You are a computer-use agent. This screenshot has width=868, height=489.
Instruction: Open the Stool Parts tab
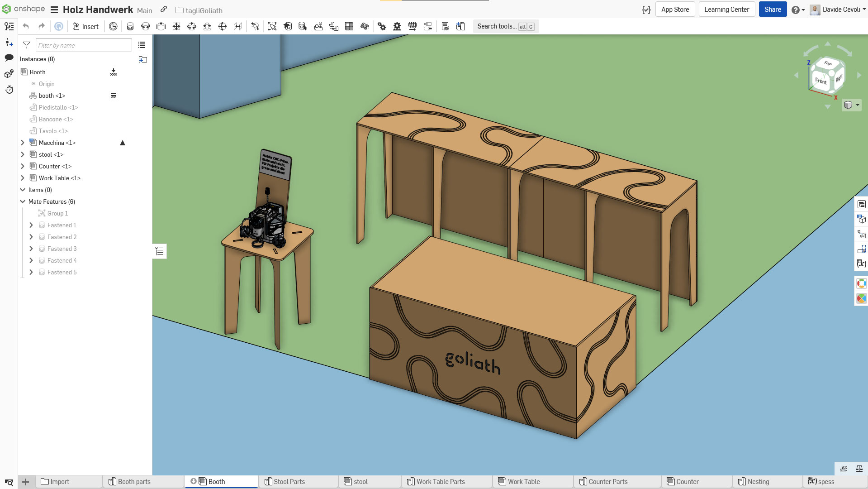[x=289, y=482]
